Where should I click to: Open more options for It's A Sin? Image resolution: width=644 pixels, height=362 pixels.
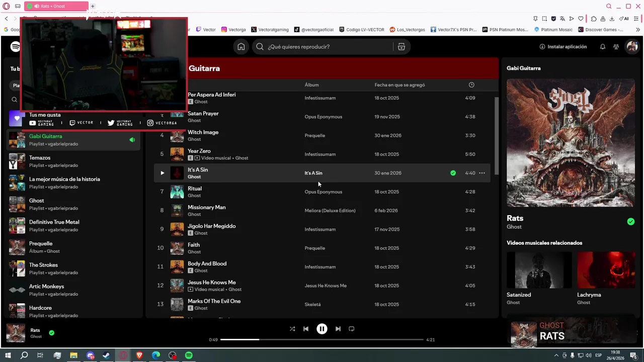tap(482, 173)
